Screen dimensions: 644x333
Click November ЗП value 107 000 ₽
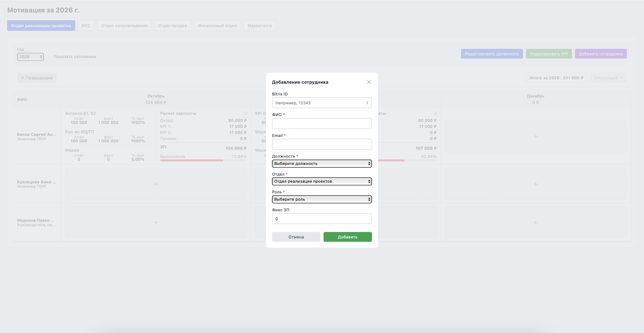tap(426, 148)
